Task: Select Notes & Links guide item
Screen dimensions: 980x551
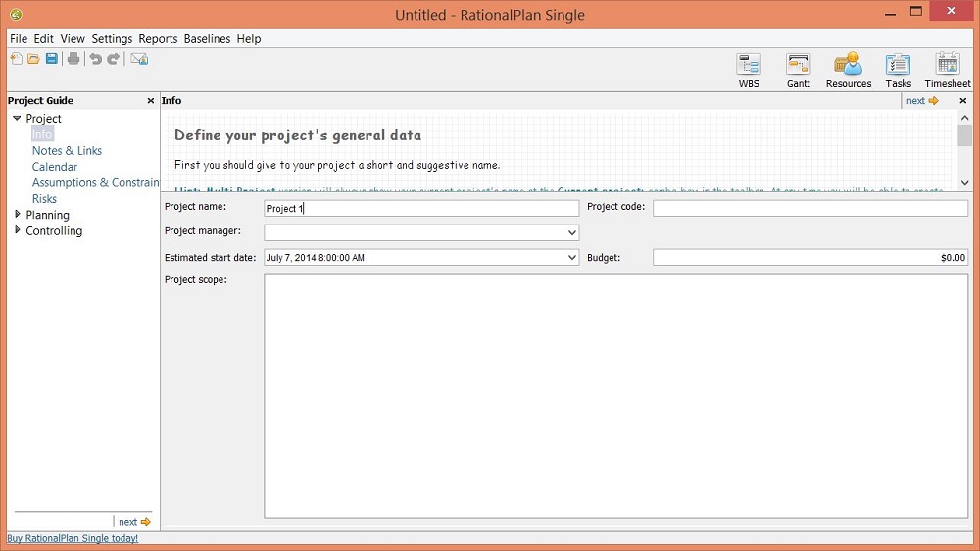Action: 67,151
